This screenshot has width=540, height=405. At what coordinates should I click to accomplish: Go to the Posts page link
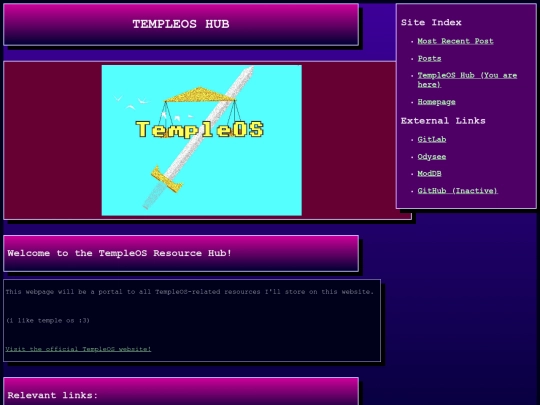pyautogui.click(x=429, y=59)
